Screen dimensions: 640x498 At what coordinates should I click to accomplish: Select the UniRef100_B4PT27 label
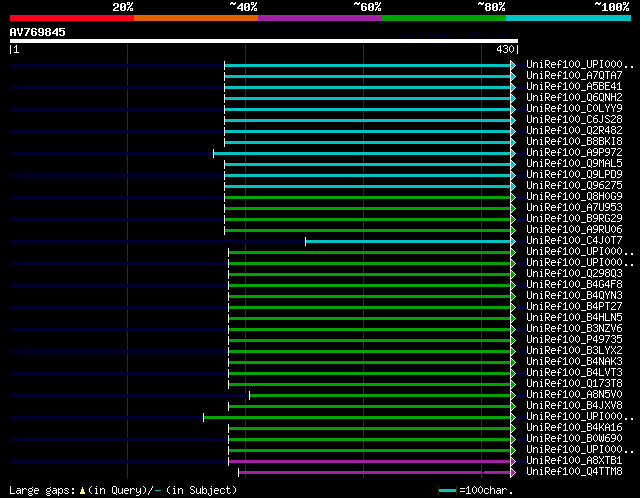coord(574,307)
